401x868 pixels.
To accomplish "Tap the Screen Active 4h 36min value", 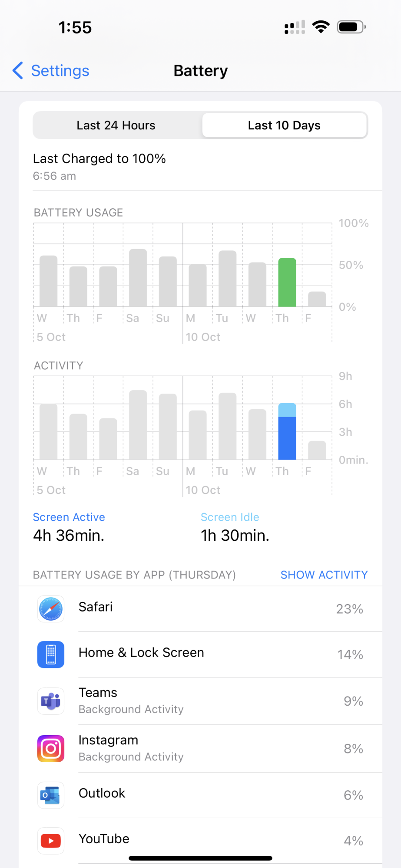I will [69, 536].
